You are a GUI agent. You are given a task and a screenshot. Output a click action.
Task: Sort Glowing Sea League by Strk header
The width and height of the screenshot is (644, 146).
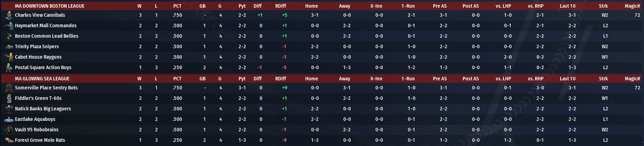pos(603,79)
